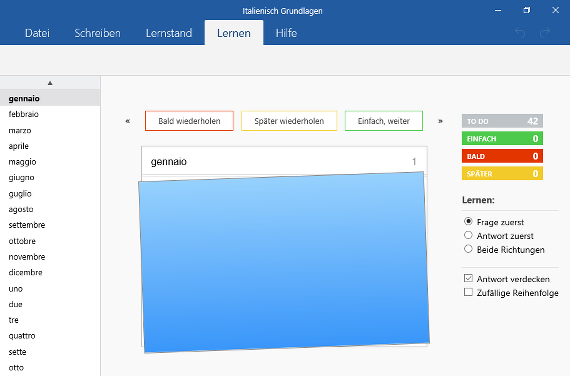The image size is (570, 376).
Task: Select marzo in the word list
Action: point(50,130)
